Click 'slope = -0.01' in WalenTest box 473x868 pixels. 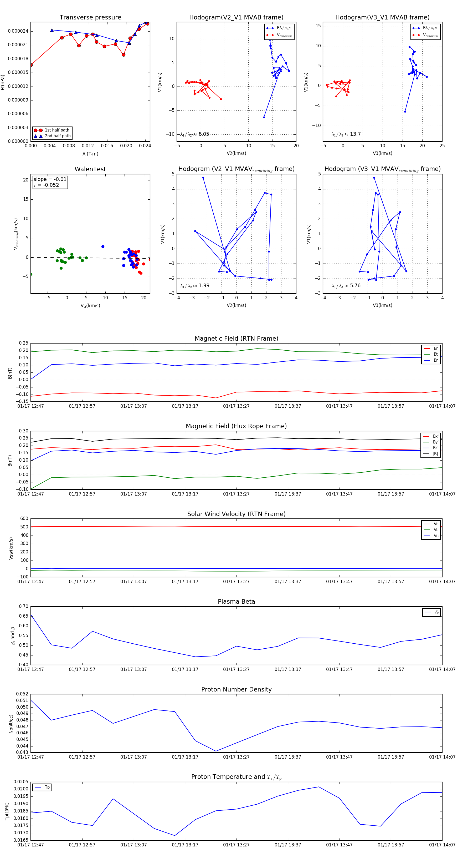coord(50,179)
